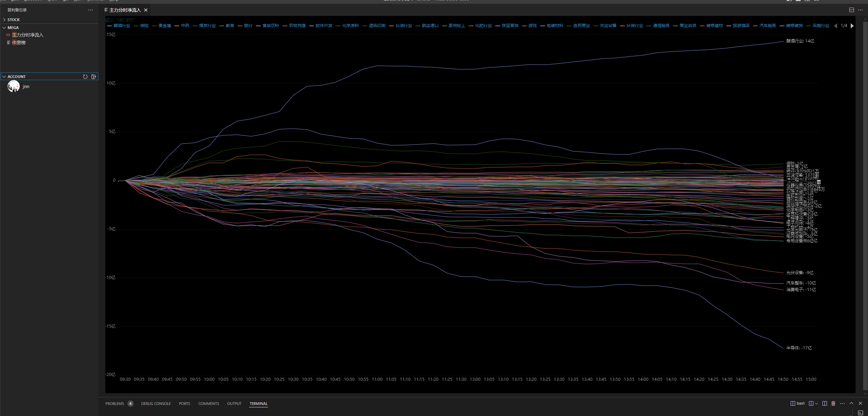Click the sign-out icon in ACCOUNT header
The width and height of the screenshot is (868, 416).
click(x=94, y=77)
